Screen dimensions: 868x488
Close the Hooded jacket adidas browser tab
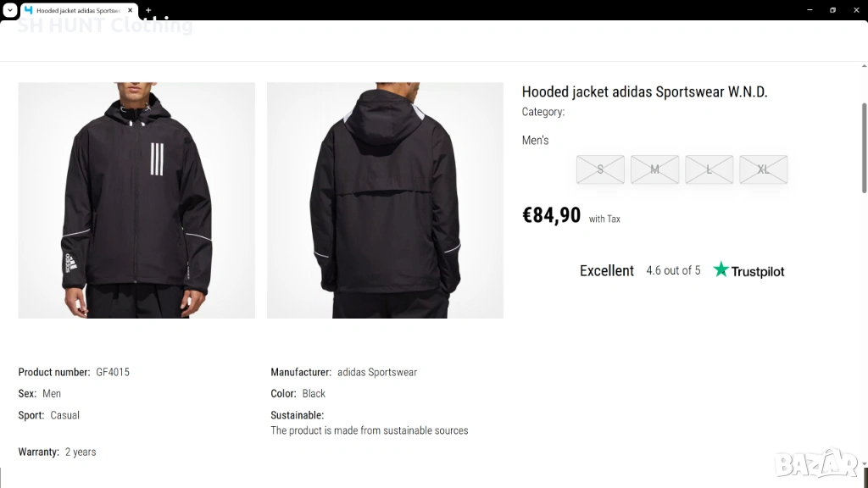click(x=130, y=10)
